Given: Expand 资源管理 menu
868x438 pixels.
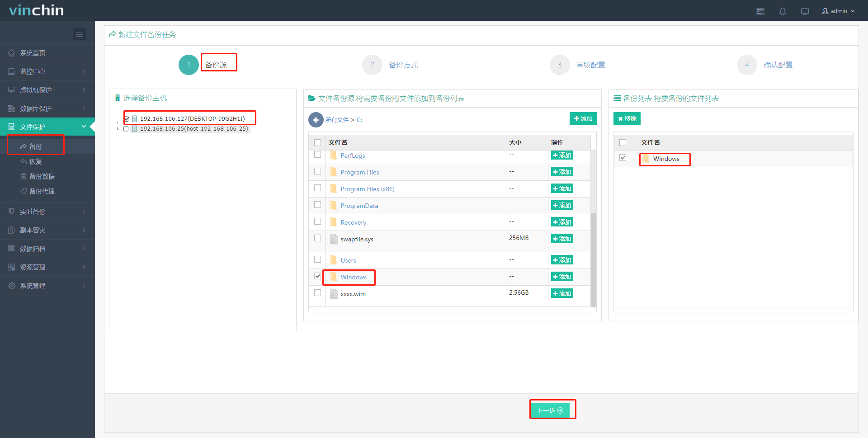Looking at the screenshot, I should (x=47, y=267).
